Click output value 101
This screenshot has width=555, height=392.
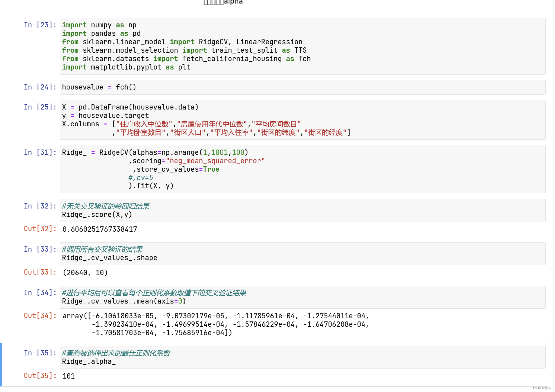click(x=68, y=376)
